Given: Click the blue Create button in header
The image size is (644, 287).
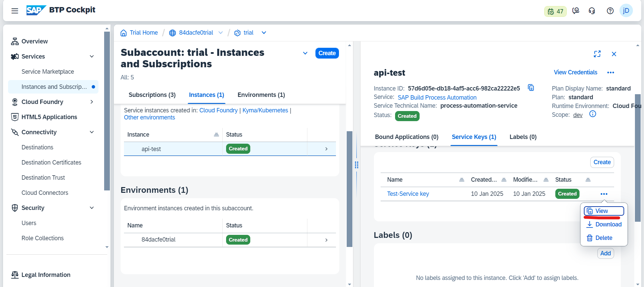Looking at the screenshot, I should pos(327,53).
